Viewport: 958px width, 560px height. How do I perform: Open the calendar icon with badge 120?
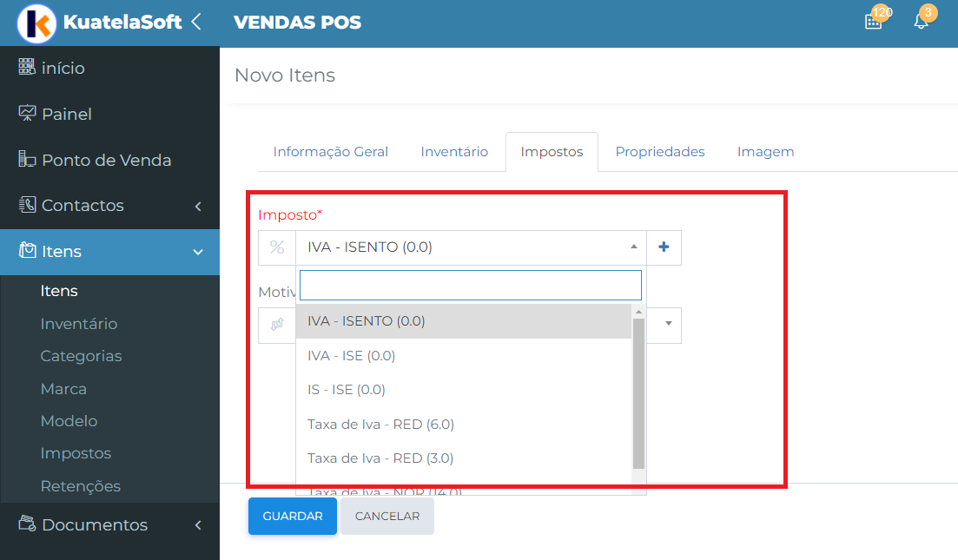click(874, 22)
